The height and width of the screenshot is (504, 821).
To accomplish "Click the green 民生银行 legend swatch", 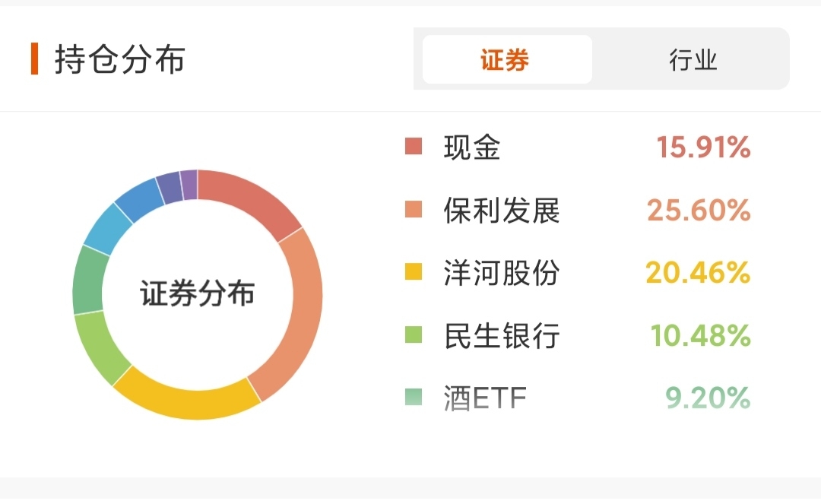I will [x=414, y=334].
